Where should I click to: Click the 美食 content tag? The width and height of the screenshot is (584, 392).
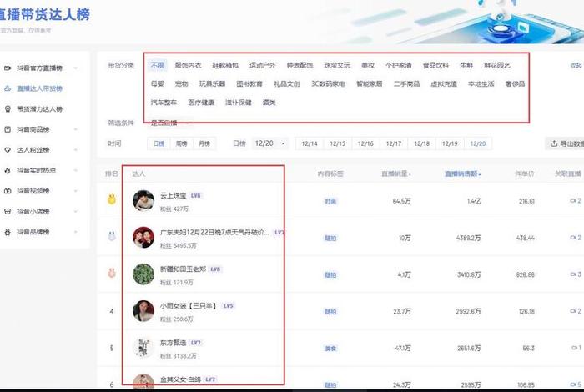(330, 349)
